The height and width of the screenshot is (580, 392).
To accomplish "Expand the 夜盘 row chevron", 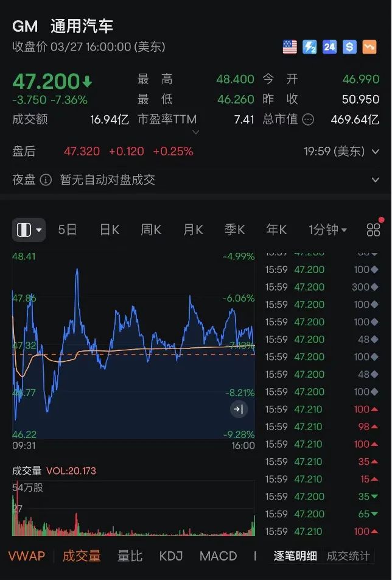I will point(376,180).
